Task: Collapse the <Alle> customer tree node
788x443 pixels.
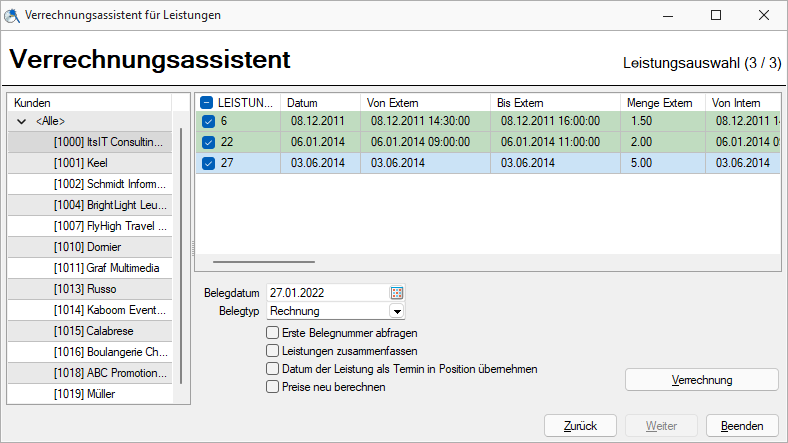Action: pos(22,121)
